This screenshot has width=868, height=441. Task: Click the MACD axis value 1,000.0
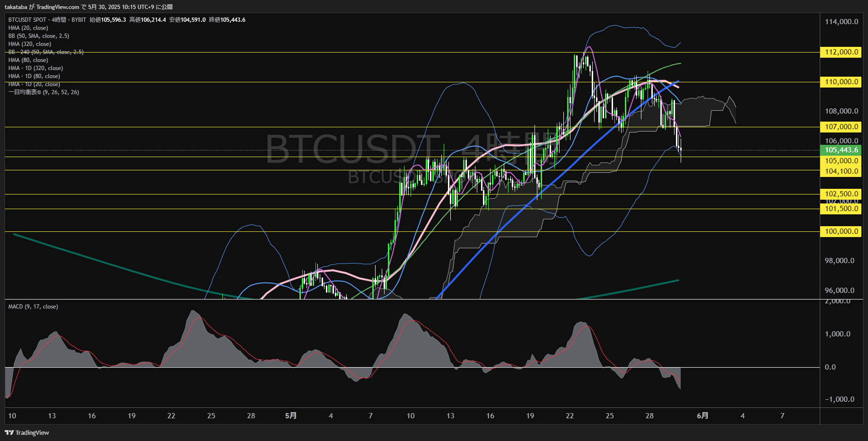pos(838,334)
